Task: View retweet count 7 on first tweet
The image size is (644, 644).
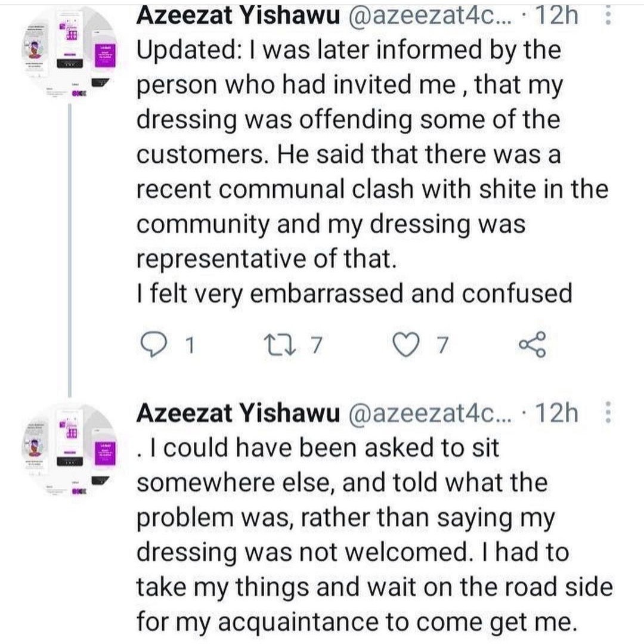Action: (x=315, y=345)
